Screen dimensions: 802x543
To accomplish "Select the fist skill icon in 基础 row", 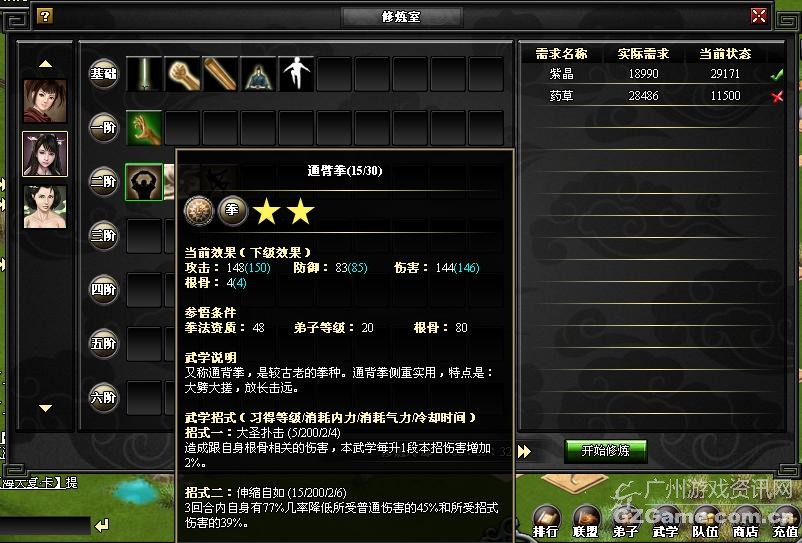I will (x=183, y=74).
